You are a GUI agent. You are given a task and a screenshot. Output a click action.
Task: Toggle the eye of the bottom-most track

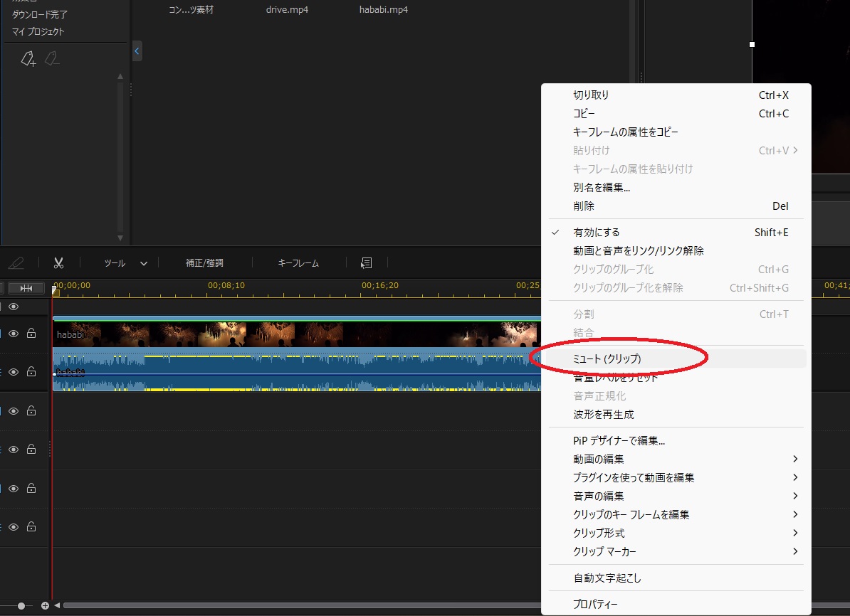[x=14, y=527]
